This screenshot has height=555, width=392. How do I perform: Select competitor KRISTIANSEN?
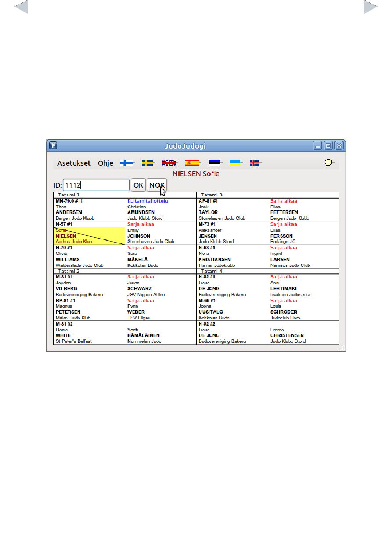pos(215,259)
